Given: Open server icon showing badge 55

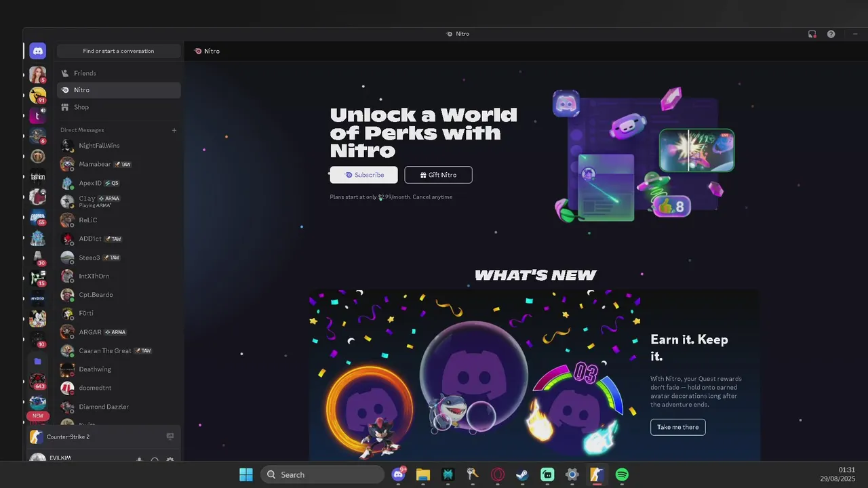Looking at the screenshot, I should tap(37, 218).
